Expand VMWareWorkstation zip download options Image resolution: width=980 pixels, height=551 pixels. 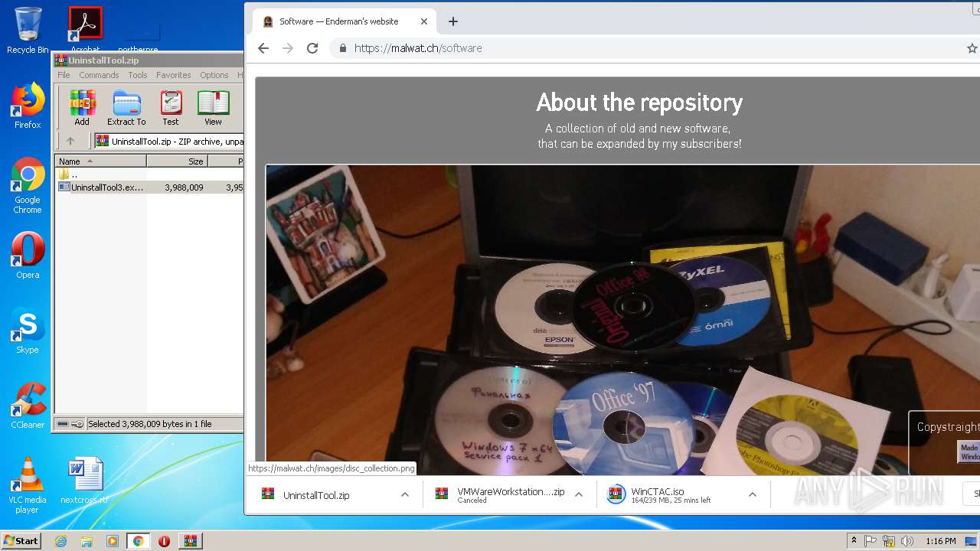579,495
